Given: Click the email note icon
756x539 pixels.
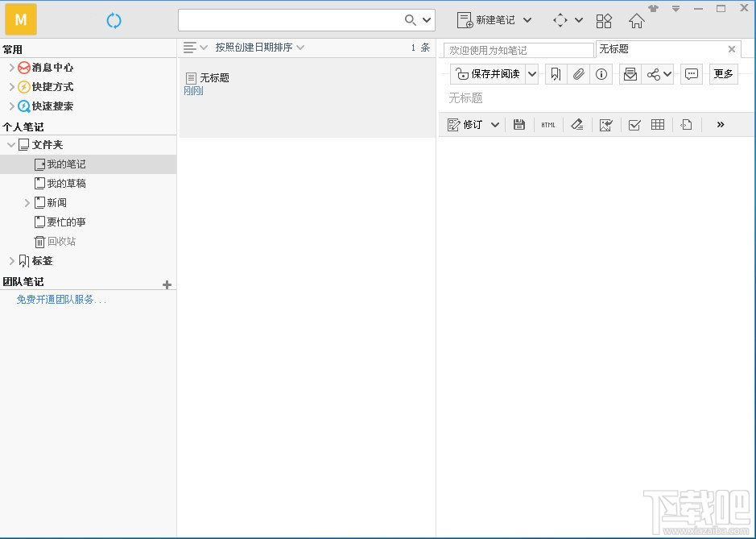Looking at the screenshot, I should 630,74.
